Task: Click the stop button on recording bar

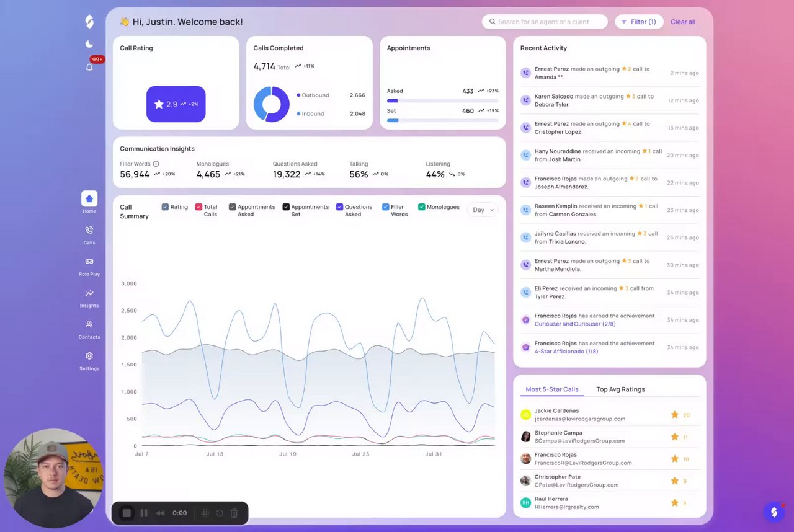Action: pos(127,513)
